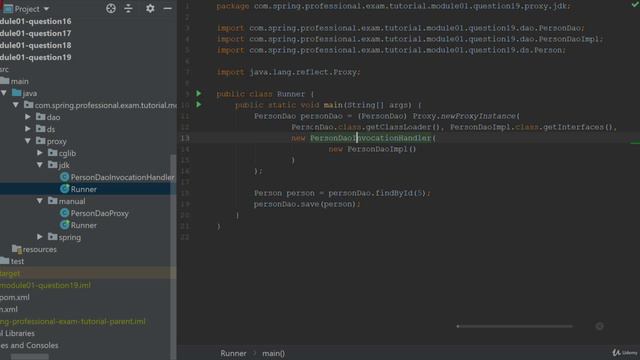
Task: Click PersonDaoInvocationHandler in code line 13
Action: (371, 138)
